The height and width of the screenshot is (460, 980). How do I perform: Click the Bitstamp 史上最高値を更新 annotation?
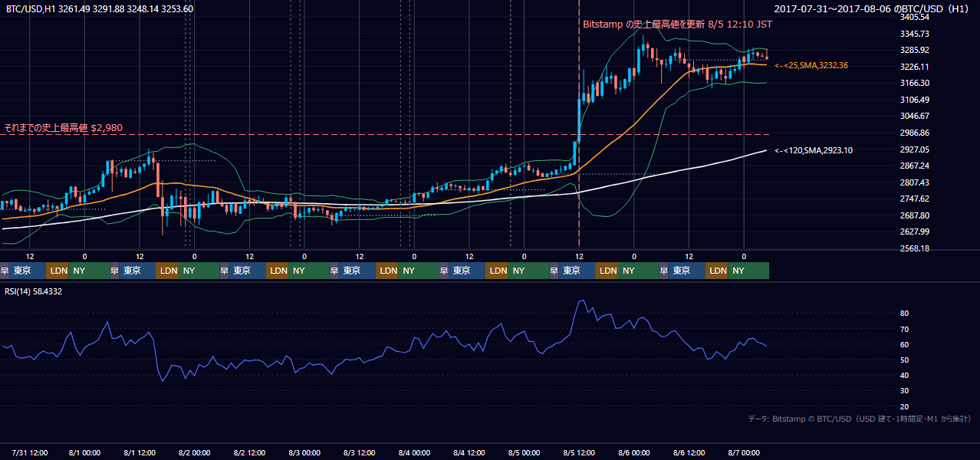point(678,24)
